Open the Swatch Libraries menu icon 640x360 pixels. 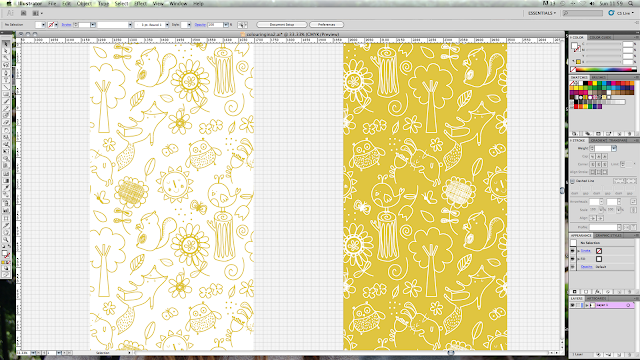coord(574,133)
